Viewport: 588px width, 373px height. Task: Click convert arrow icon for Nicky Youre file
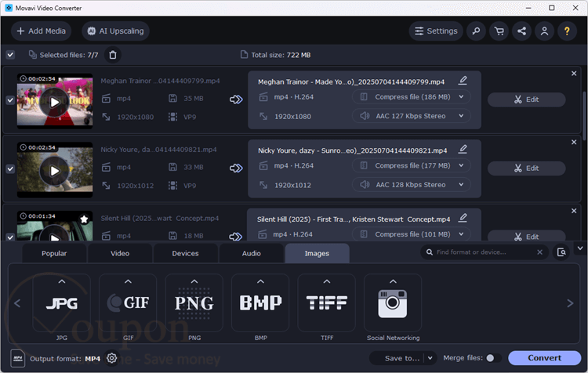236,168
